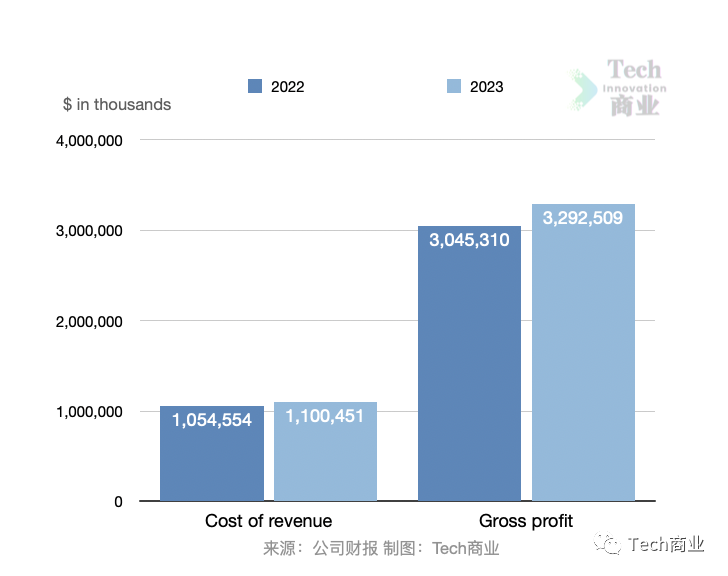728x576 pixels.
Task: Select the 2023 Cost of revenue bar
Action: click(325, 462)
